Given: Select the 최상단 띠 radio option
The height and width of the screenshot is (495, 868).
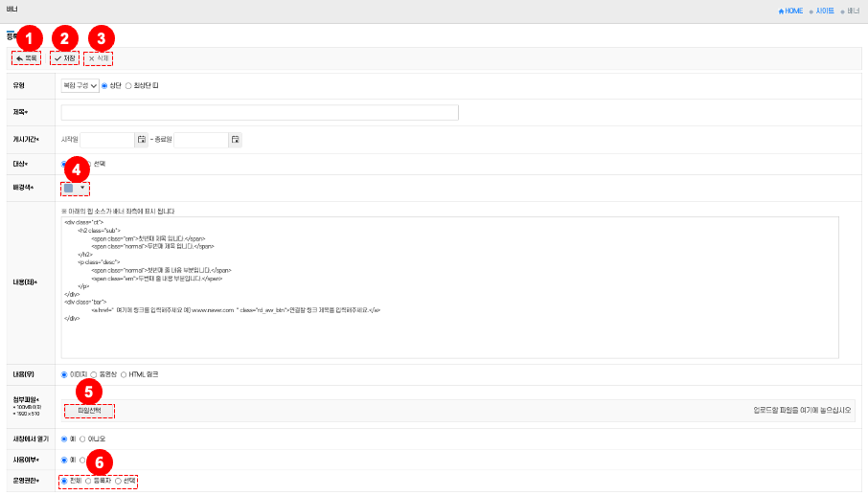Looking at the screenshot, I should (128, 85).
